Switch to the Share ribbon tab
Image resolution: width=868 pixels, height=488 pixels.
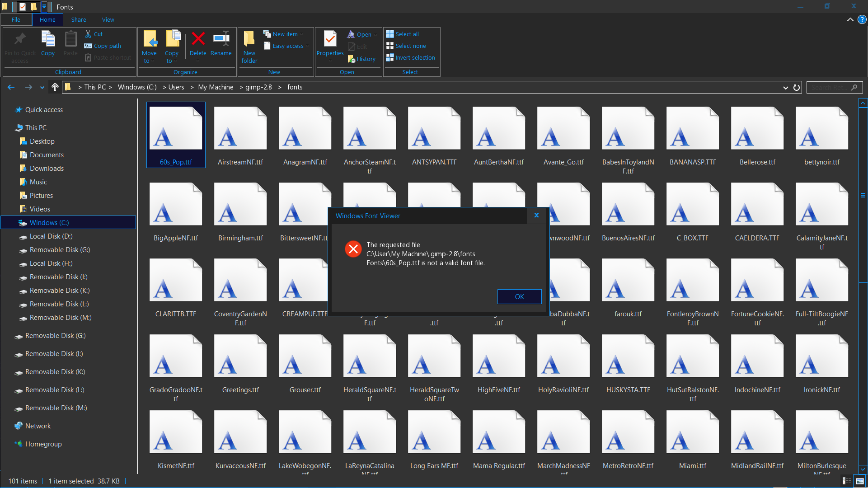click(x=79, y=19)
